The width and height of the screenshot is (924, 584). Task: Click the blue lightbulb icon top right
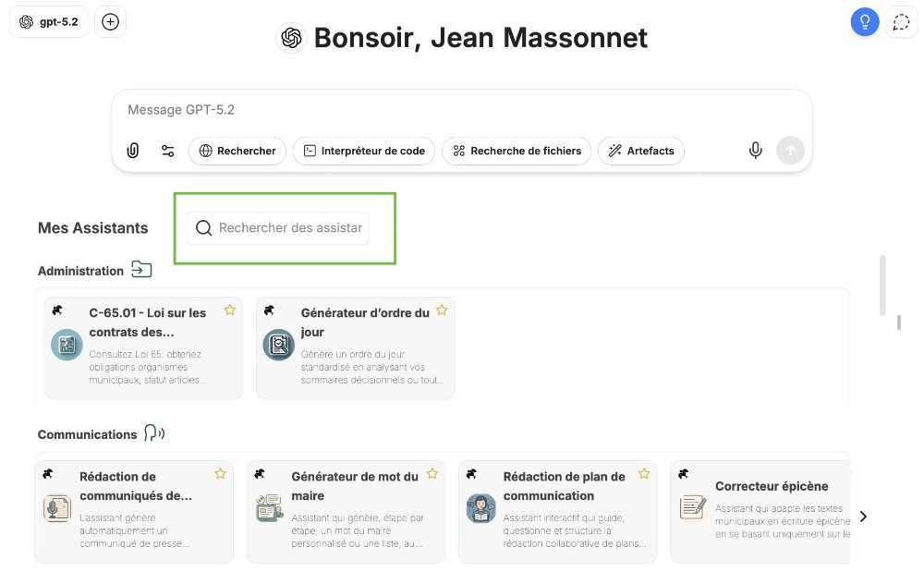coord(865,21)
